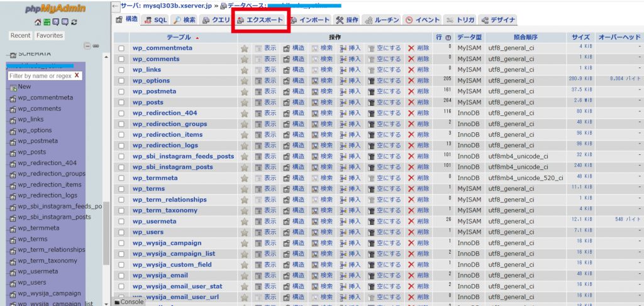The width and height of the screenshot is (644, 306).
Task: Open the Console bar at bottom
Action: coord(129,302)
